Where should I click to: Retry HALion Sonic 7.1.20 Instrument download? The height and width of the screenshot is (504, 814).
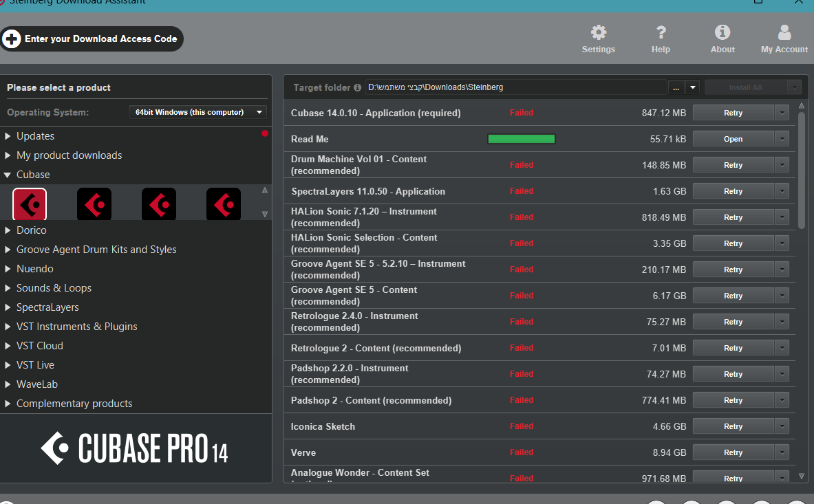click(733, 217)
